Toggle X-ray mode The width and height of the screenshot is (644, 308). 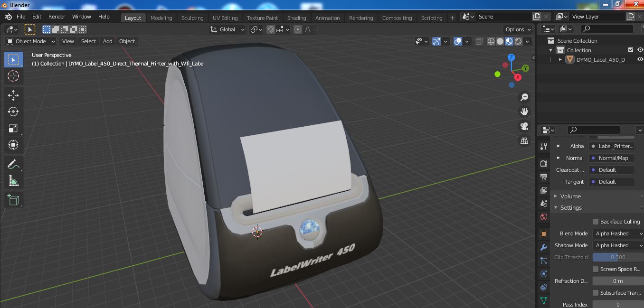(x=479, y=41)
